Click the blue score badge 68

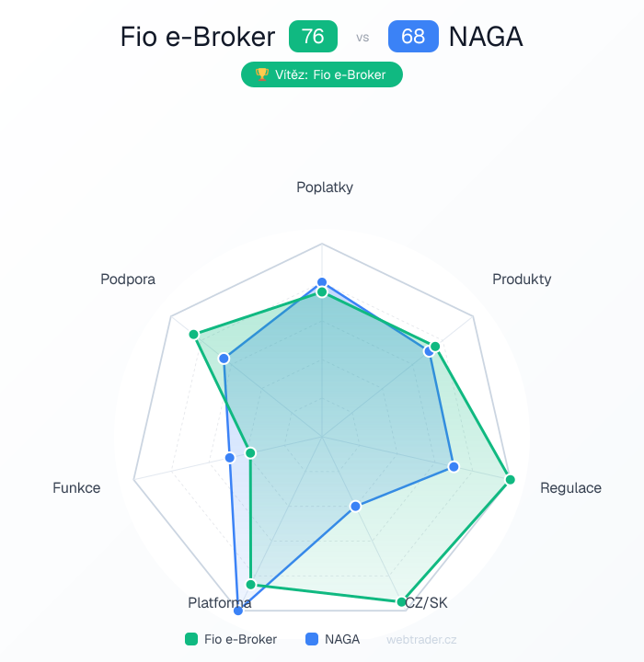click(x=413, y=37)
